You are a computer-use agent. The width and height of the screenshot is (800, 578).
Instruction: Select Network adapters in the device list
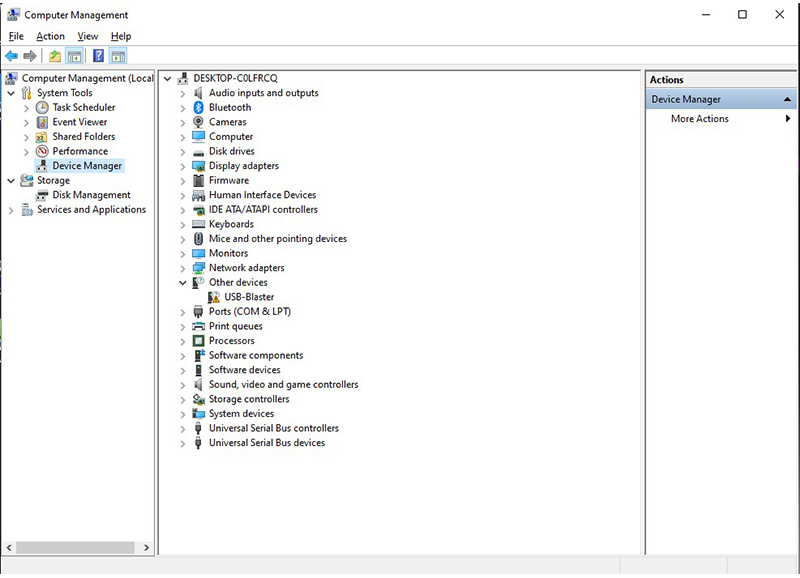click(x=246, y=268)
